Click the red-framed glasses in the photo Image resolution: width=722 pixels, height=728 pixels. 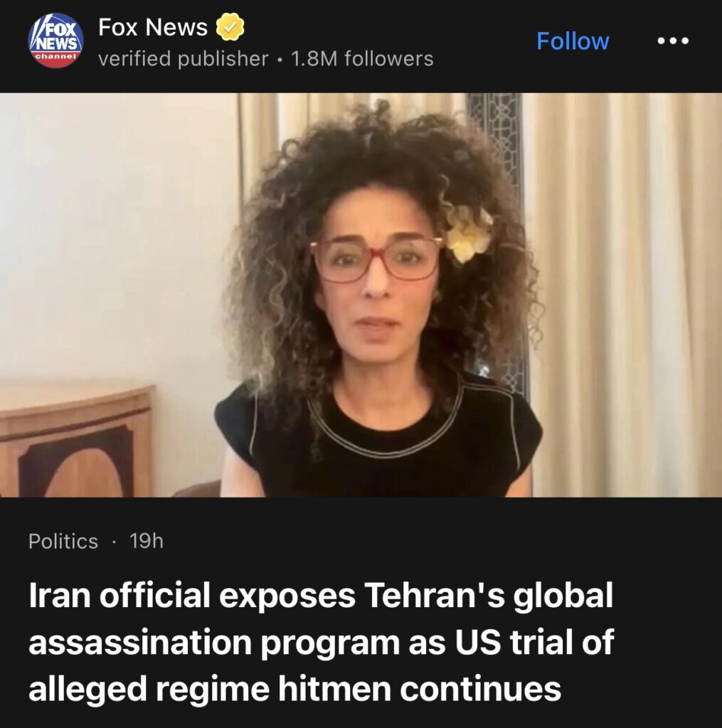tap(376, 259)
